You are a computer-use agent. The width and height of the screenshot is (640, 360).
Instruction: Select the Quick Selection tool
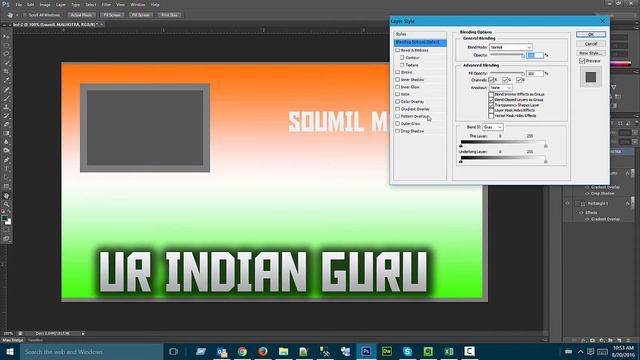tap(6, 63)
